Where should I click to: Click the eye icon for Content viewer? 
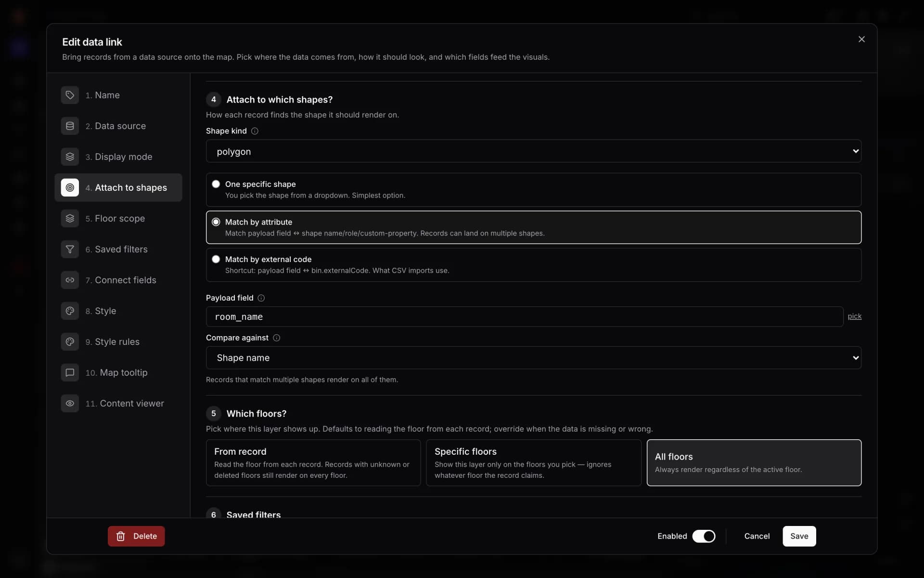(x=70, y=403)
